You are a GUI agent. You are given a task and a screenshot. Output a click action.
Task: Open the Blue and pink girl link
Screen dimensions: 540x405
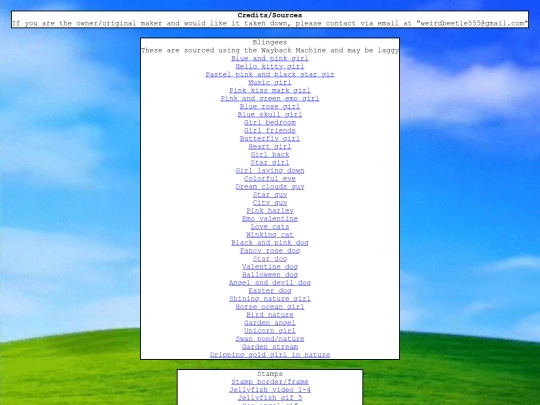click(270, 58)
